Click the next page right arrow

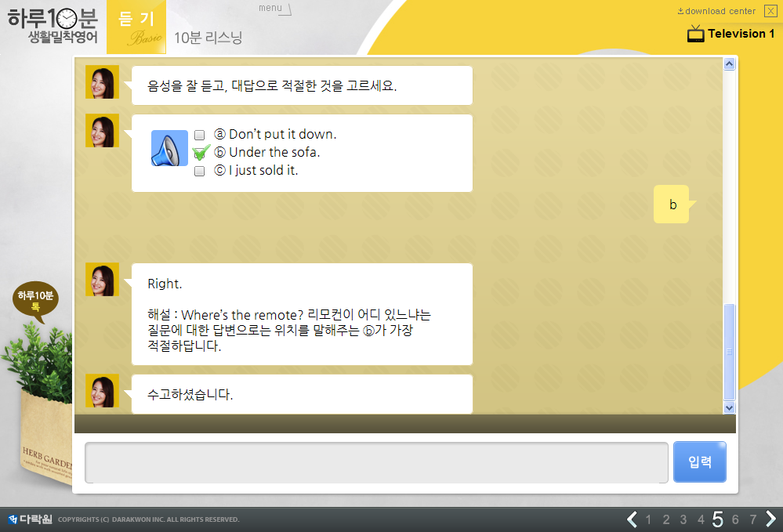pyautogui.click(x=770, y=519)
